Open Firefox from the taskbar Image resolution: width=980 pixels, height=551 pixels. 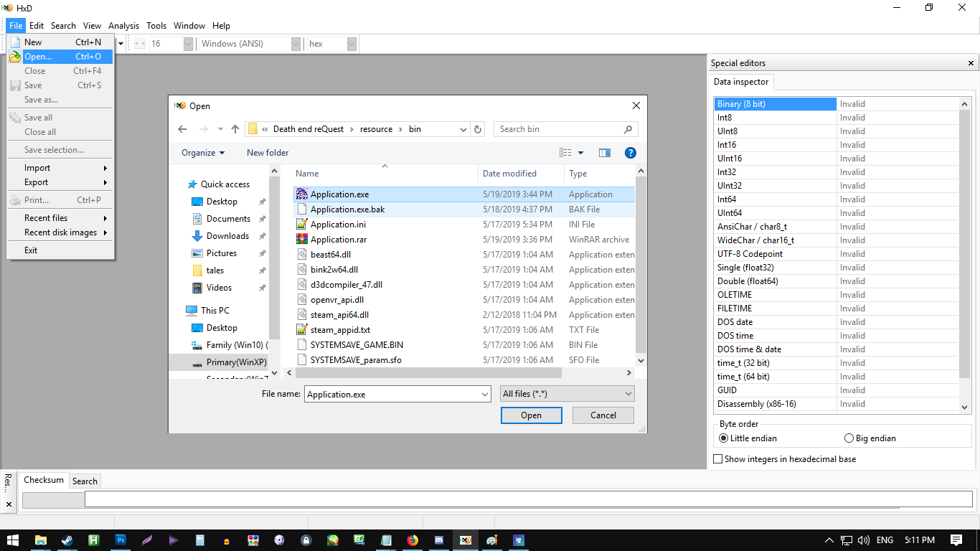(x=412, y=540)
